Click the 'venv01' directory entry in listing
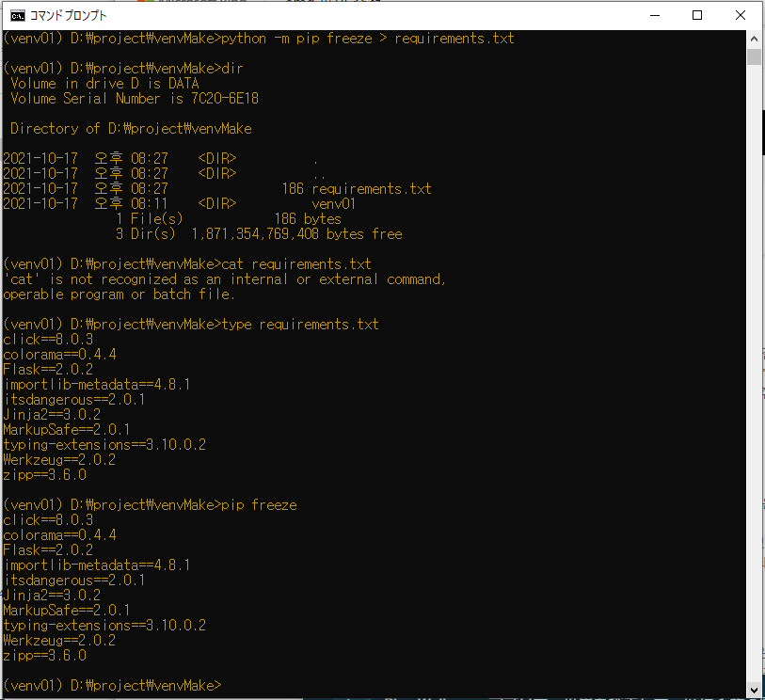 [334, 204]
